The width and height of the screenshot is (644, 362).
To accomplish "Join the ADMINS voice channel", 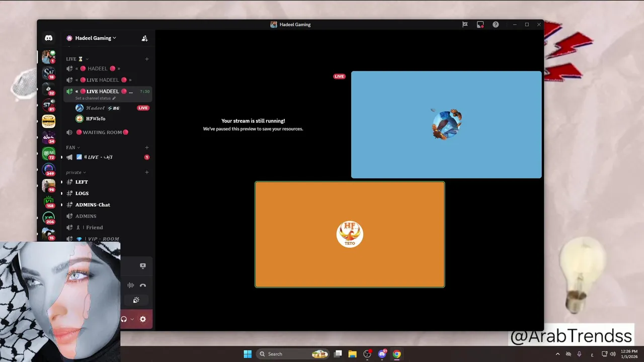I will tap(108, 216).
